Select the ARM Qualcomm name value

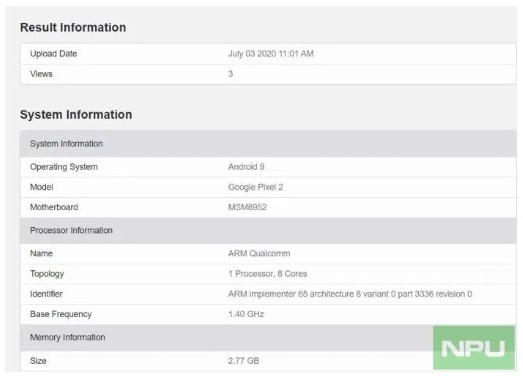(259, 254)
